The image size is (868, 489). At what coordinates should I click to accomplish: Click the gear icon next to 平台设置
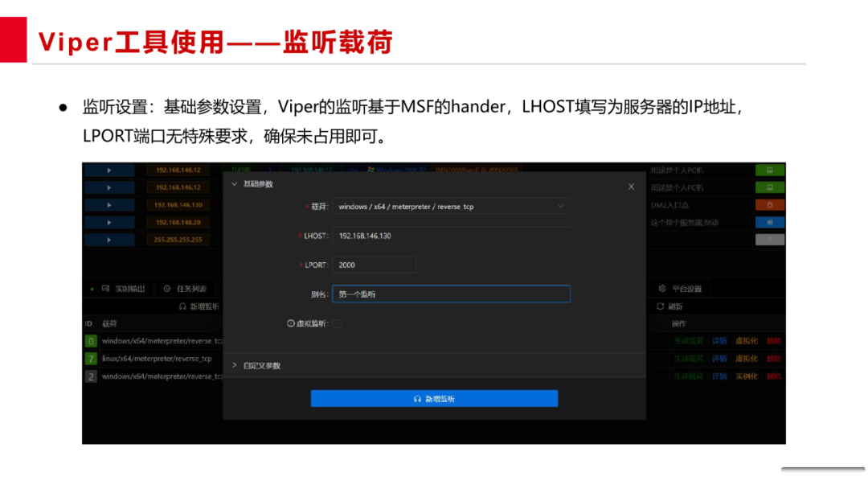pos(662,289)
